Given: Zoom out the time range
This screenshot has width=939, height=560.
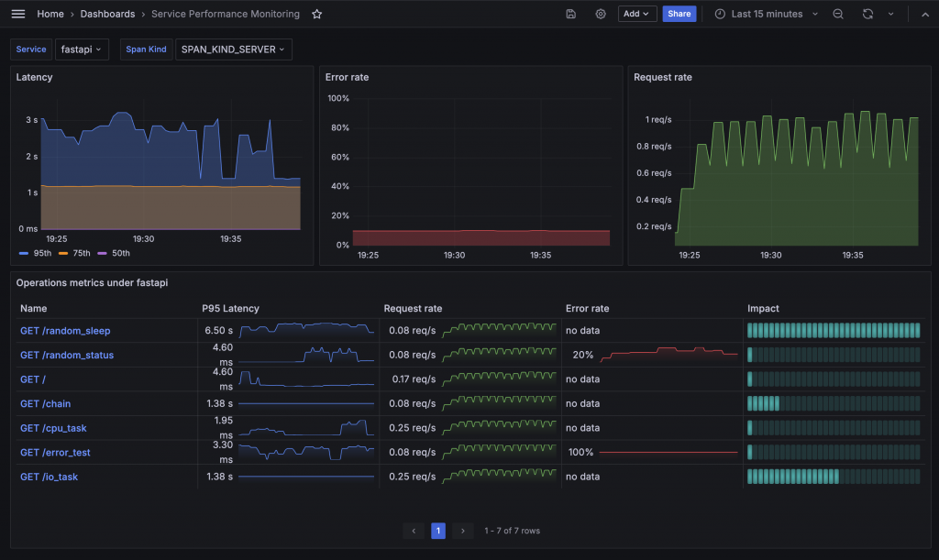Looking at the screenshot, I should pyautogui.click(x=838, y=14).
